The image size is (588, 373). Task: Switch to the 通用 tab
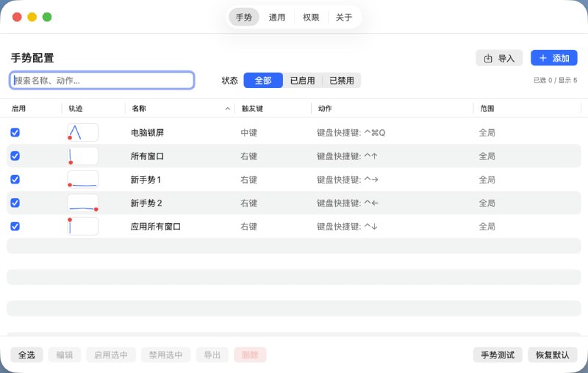277,17
